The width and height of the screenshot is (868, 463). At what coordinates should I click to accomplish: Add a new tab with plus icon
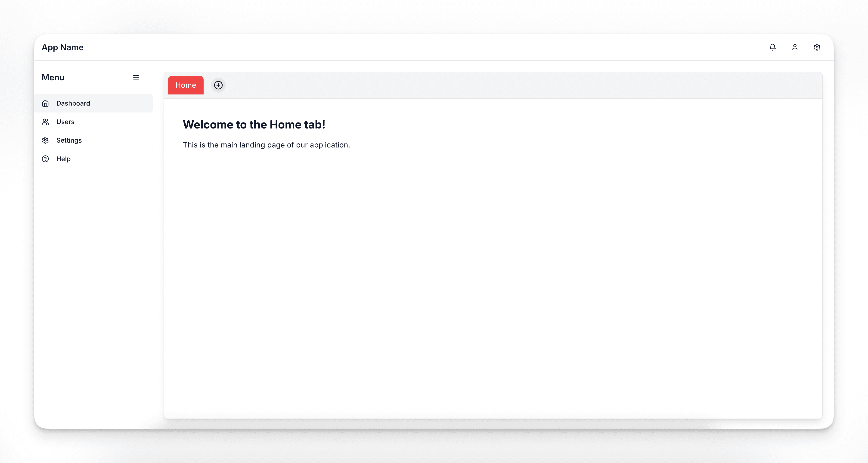tap(218, 85)
